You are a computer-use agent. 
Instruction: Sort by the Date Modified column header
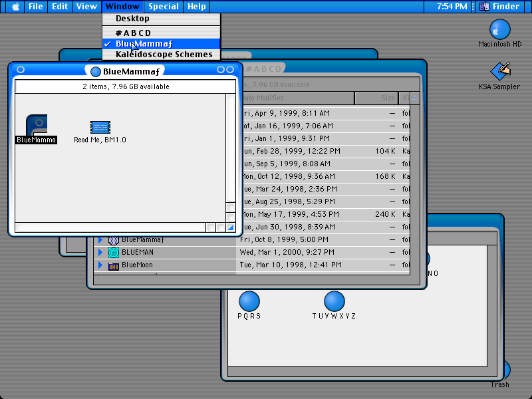[x=297, y=98]
